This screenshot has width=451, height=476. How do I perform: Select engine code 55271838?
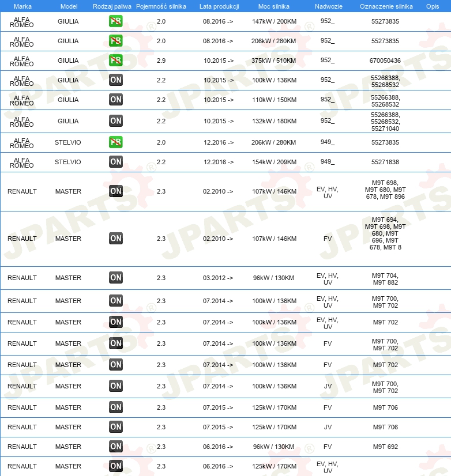(x=385, y=162)
